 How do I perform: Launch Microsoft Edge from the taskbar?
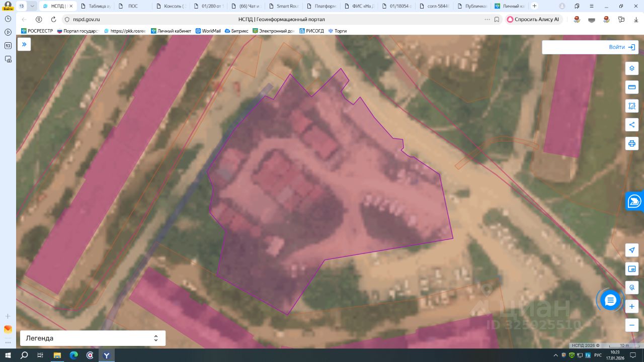pos(74,355)
